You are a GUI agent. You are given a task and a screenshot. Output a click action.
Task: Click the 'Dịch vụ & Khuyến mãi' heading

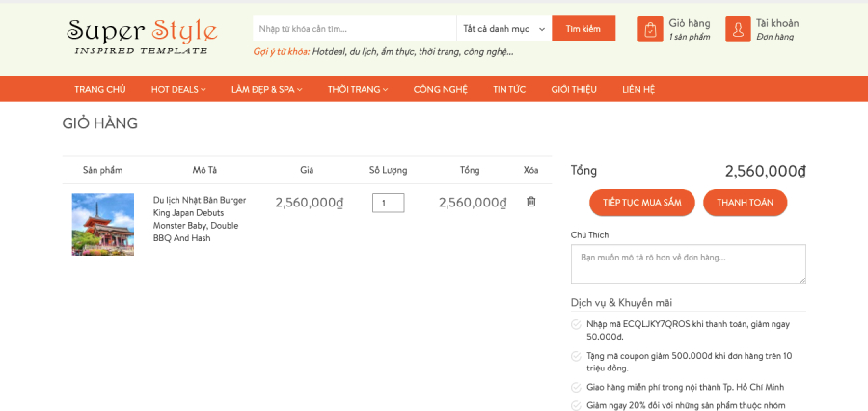click(622, 302)
